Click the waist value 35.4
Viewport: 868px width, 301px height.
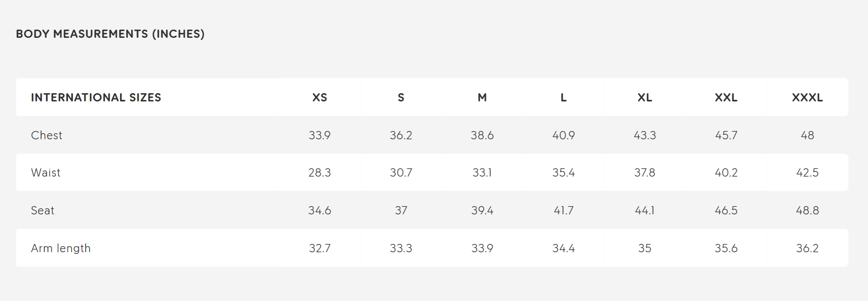click(563, 173)
